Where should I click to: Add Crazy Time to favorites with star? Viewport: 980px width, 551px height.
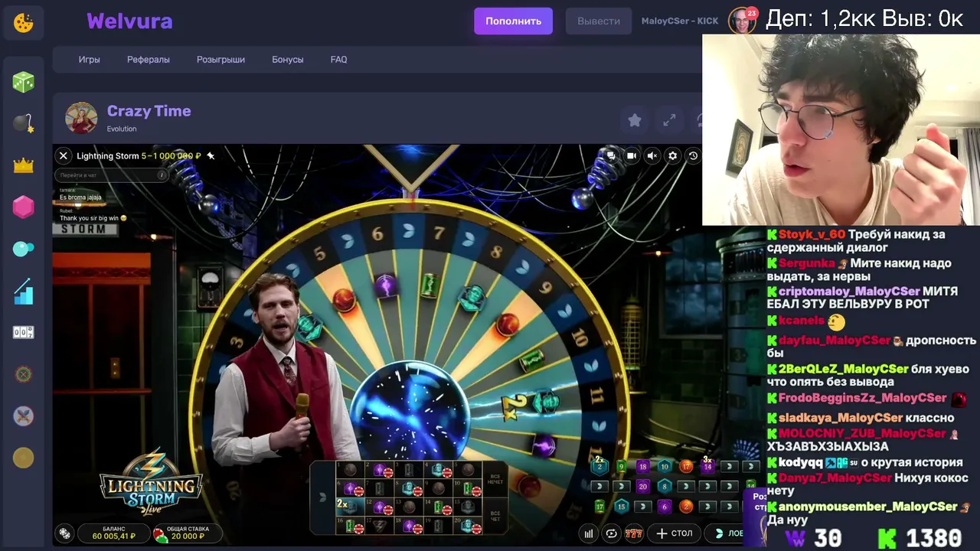click(x=635, y=120)
